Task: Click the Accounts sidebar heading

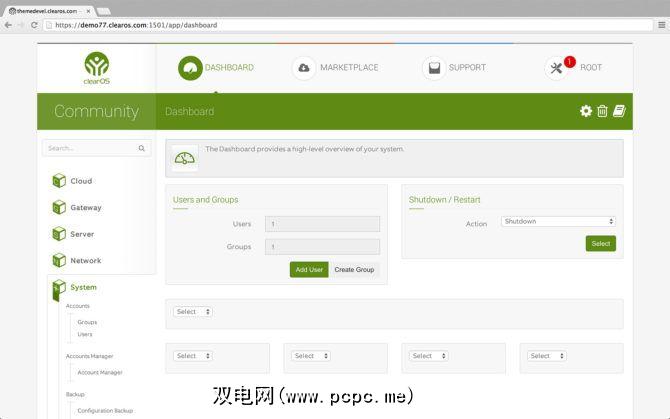Action: (78, 306)
